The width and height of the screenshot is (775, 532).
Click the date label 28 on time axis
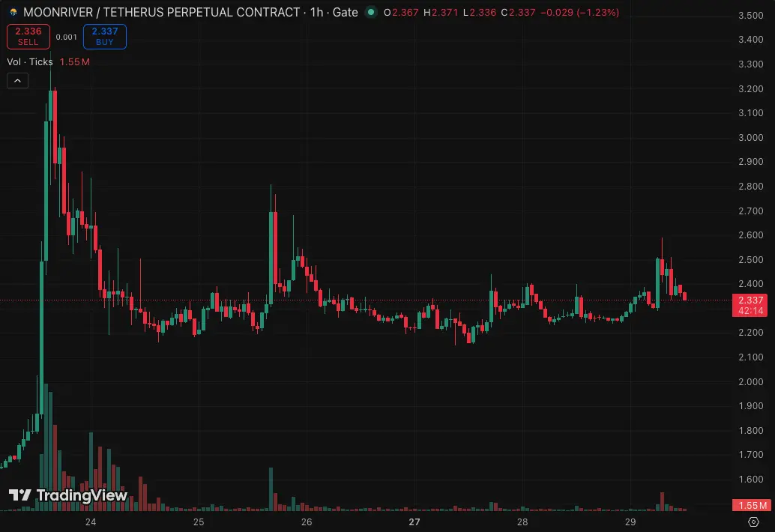coord(522,522)
